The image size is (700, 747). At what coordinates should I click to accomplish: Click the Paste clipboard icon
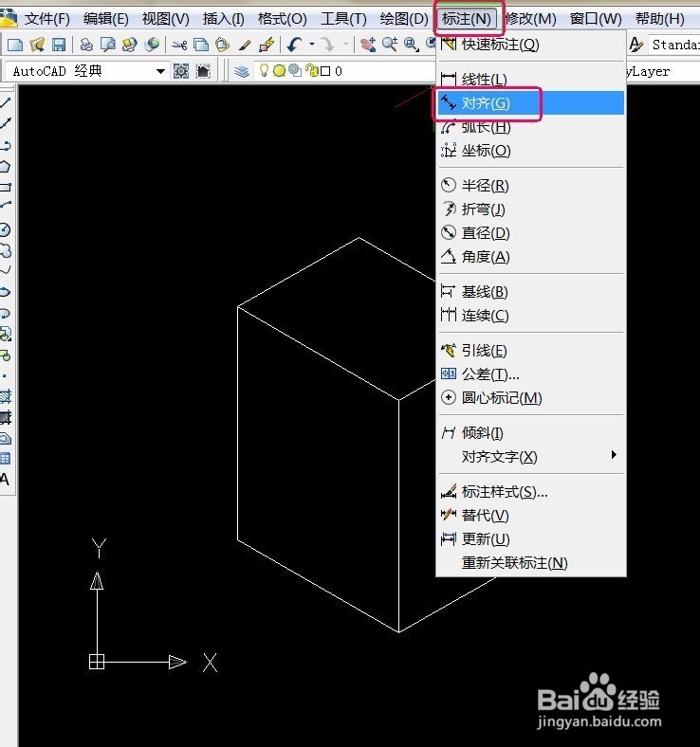[x=223, y=45]
